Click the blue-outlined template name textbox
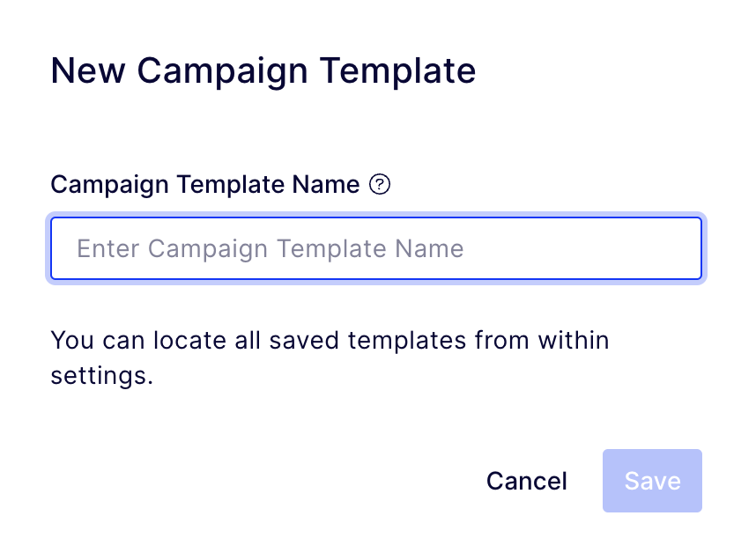 376,248
